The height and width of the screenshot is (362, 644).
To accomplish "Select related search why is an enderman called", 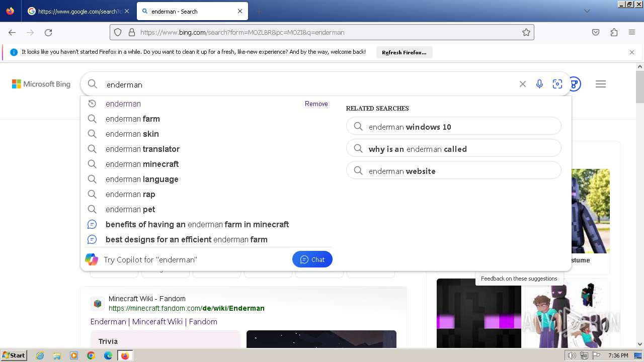I will coord(454,149).
